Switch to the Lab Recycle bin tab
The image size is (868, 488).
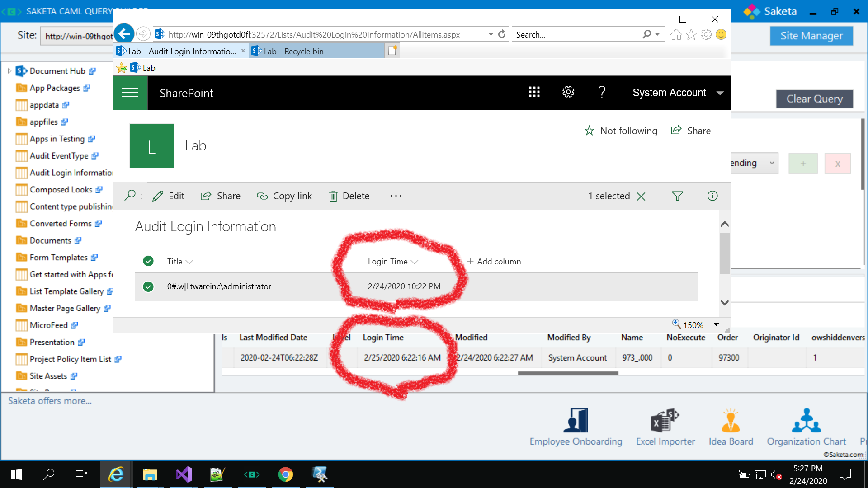pos(293,51)
